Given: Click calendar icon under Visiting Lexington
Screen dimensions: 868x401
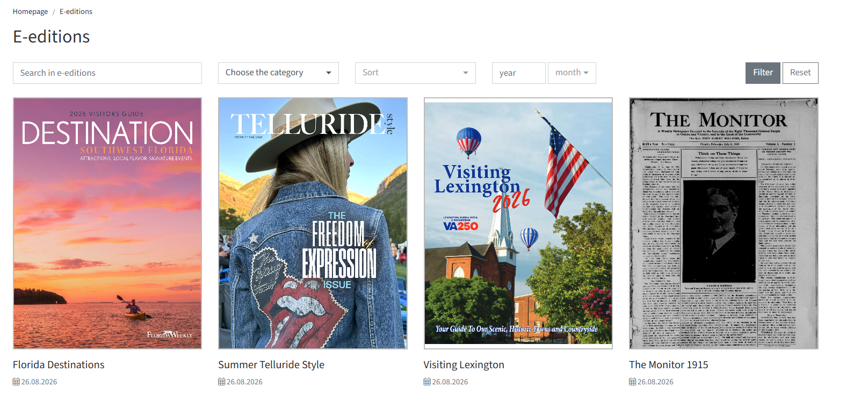Looking at the screenshot, I should (427, 382).
